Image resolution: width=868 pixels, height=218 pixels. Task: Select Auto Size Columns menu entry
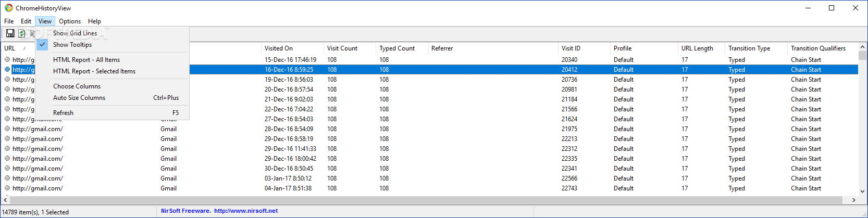point(113,97)
